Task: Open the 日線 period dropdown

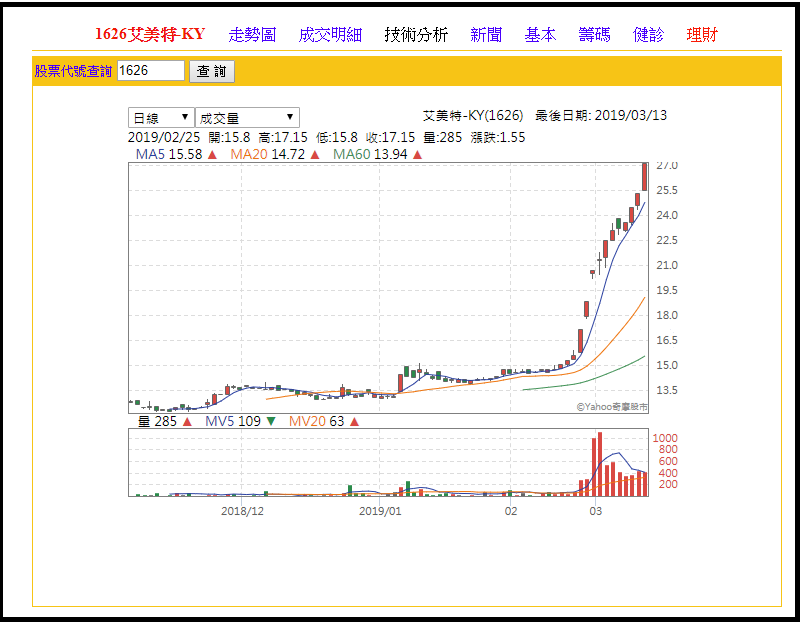Action: (161, 118)
